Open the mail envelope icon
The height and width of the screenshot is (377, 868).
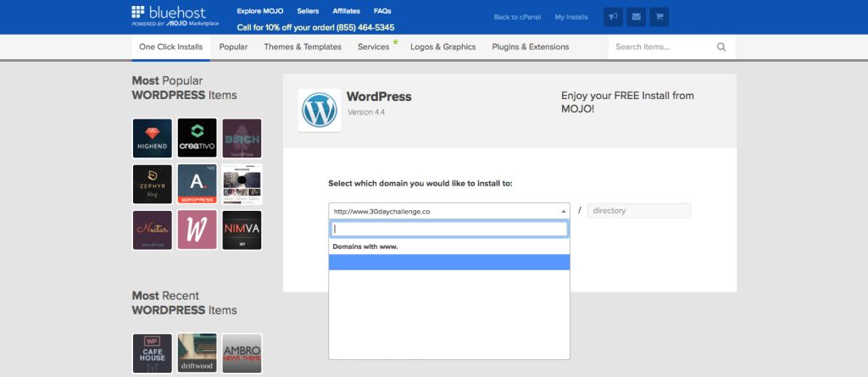pos(636,17)
